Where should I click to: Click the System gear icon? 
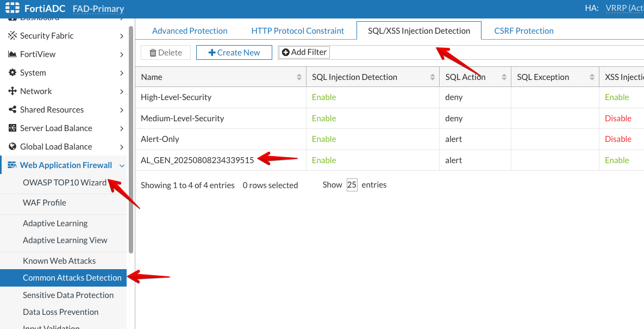[x=12, y=73]
